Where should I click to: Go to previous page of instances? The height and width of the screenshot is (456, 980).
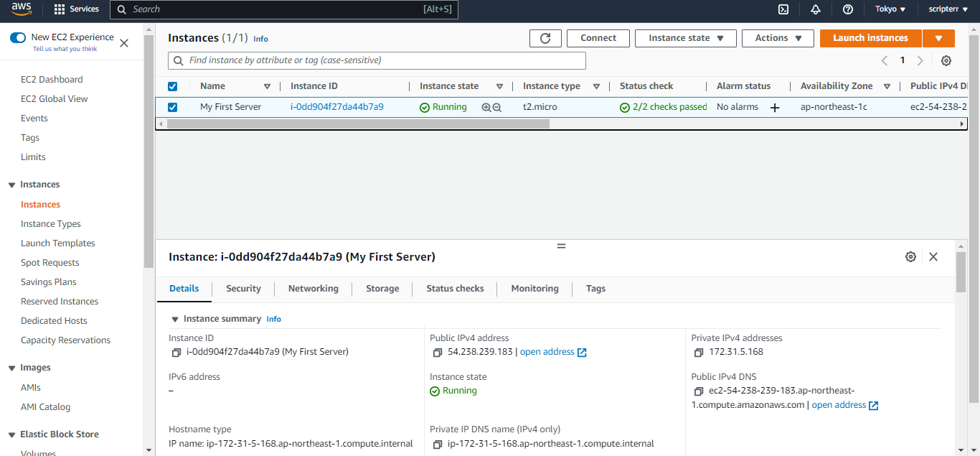coord(885,61)
